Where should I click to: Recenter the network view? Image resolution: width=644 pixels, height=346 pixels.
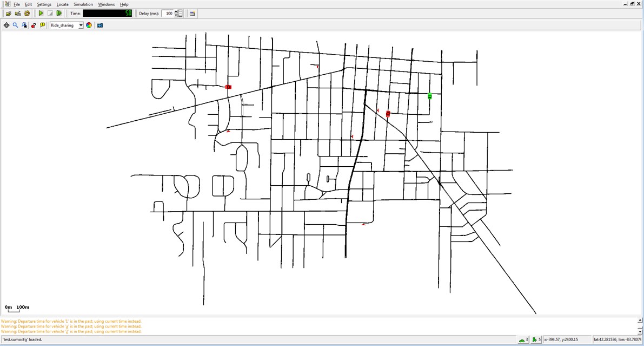[6, 25]
